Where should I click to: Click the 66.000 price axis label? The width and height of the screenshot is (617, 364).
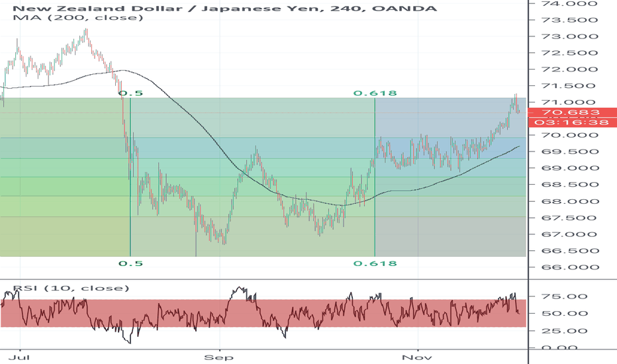(574, 267)
